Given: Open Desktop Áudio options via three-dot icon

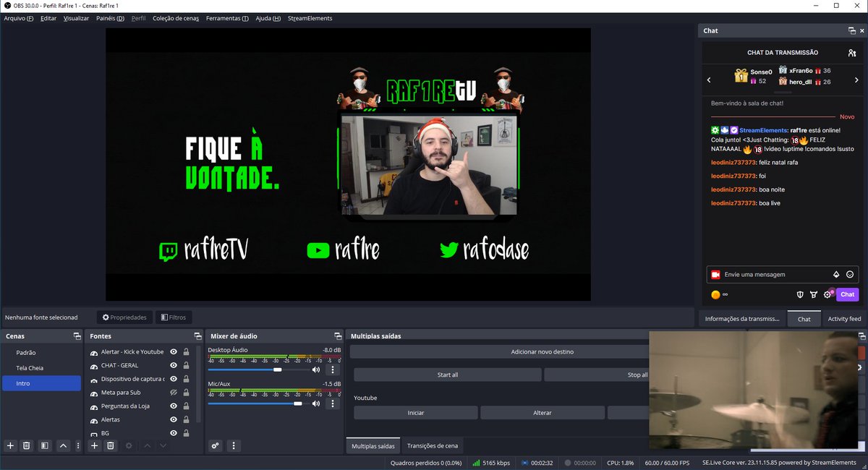Looking at the screenshot, I should [x=332, y=369].
